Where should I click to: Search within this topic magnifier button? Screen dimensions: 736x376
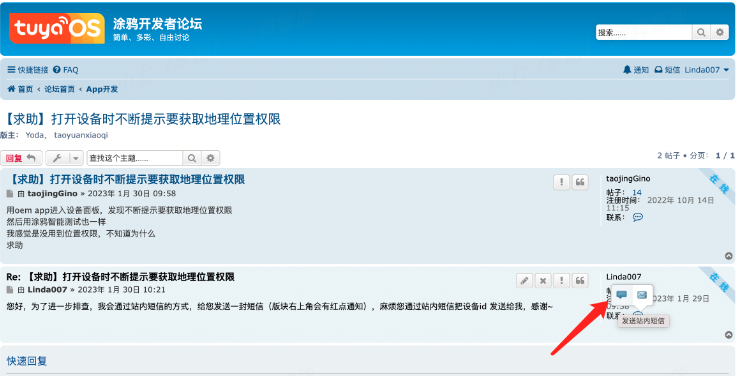(192, 158)
